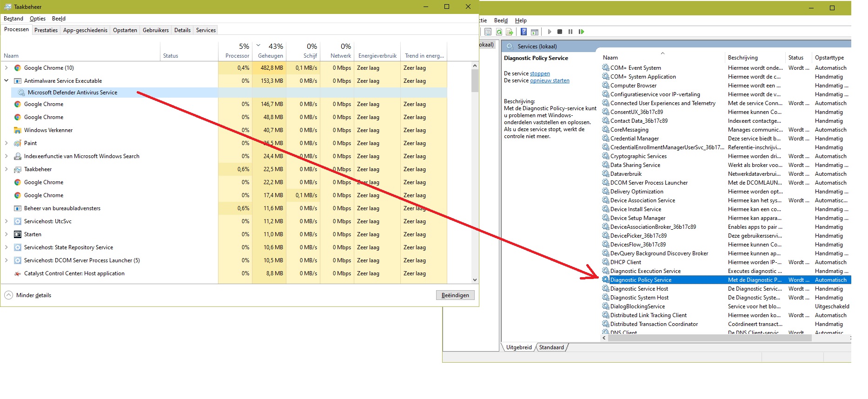Switch to the Standaard tab in Services
868x399 pixels.
click(551, 347)
